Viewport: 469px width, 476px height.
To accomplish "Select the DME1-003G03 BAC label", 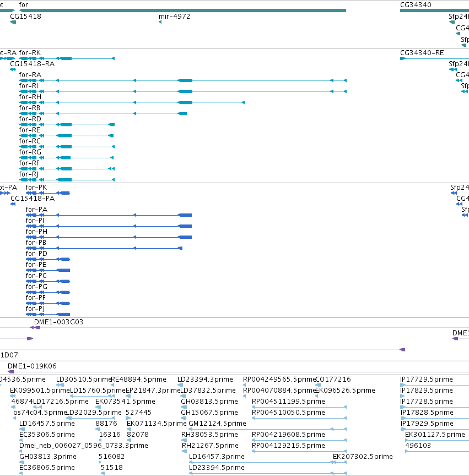I will [x=58, y=322].
